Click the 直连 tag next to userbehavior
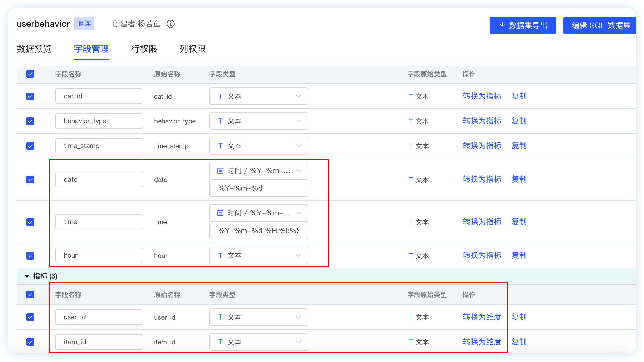The width and height of the screenshot is (644, 362). tap(84, 24)
